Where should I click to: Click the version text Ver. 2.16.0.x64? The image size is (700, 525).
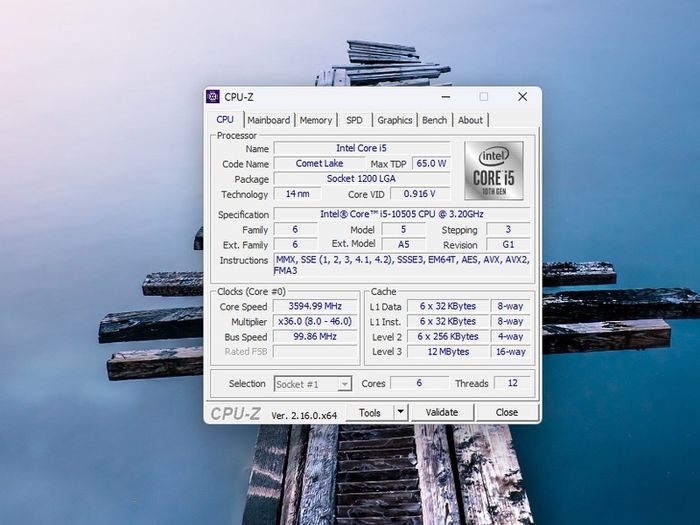pyautogui.click(x=304, y=415)
